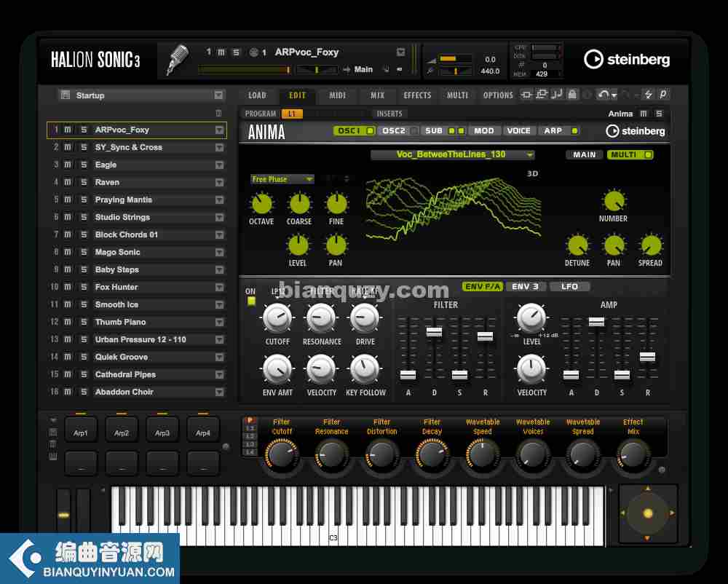Switch to the MIX tab

click(377, 95)
